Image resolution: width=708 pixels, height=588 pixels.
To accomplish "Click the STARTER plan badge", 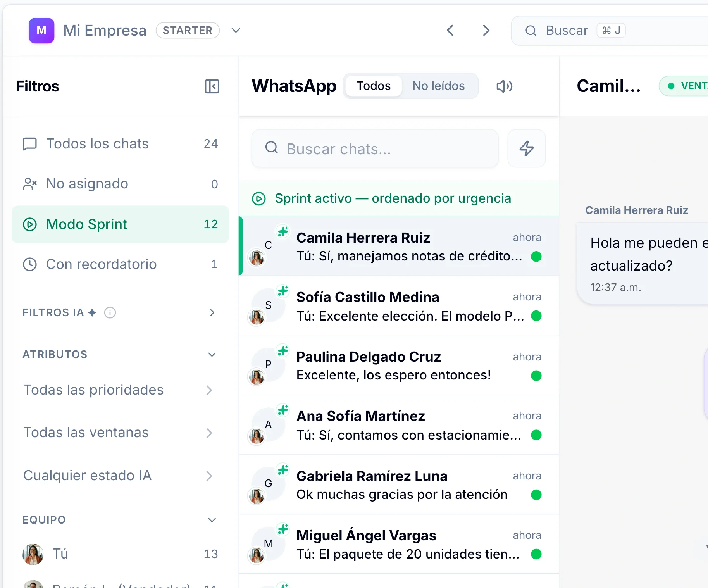I will [x=188, y=30].
